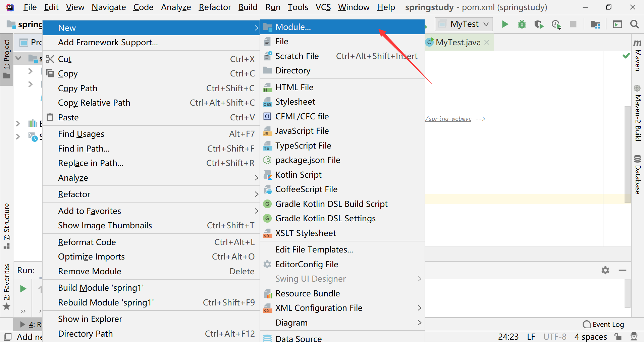Toggle the 2: Favorites tool window
The width and height of the screenshot is (644, 342).
click(x=7, y=287)
